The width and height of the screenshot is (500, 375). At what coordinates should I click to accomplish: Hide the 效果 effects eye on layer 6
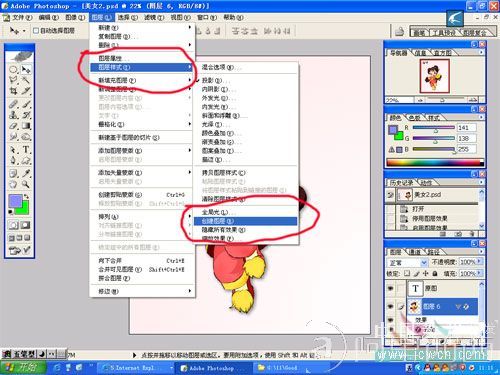point(390,320)
